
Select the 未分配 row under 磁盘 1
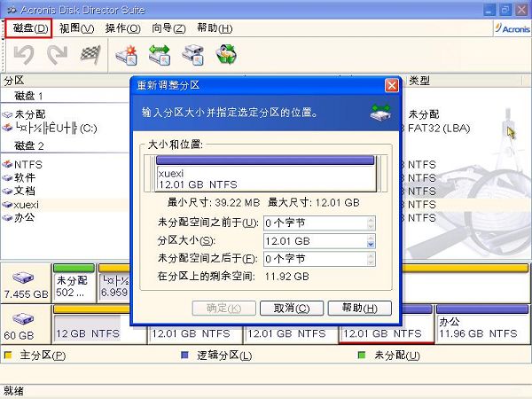point(65,114)
